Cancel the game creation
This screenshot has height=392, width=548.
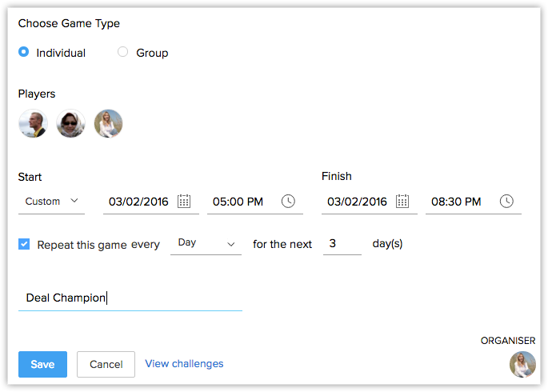click(x=106, y=364)
